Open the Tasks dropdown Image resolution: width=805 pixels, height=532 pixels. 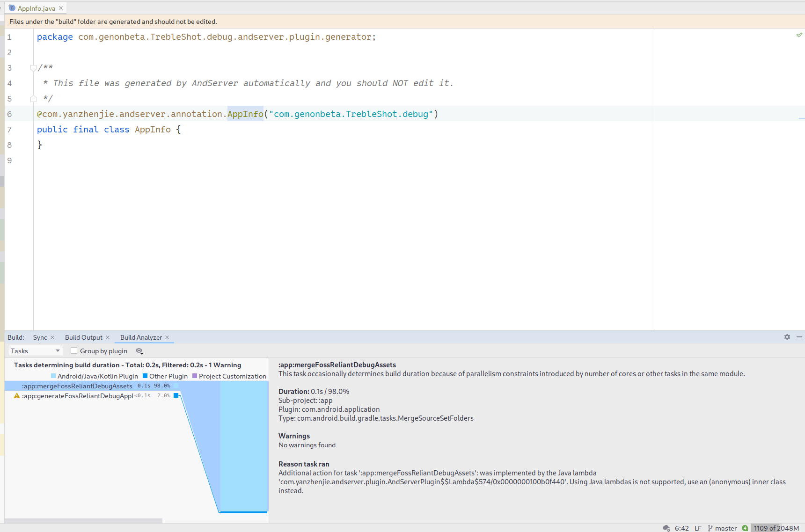(35, 350)
